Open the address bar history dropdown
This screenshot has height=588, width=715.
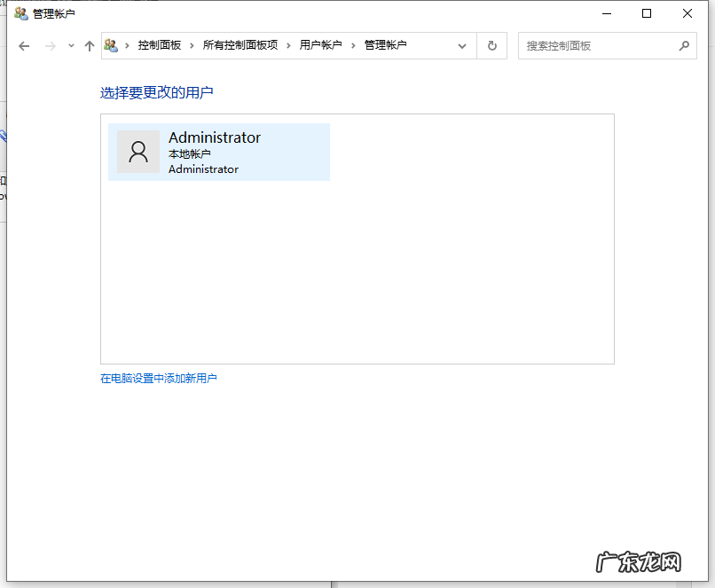coord(462,45)
